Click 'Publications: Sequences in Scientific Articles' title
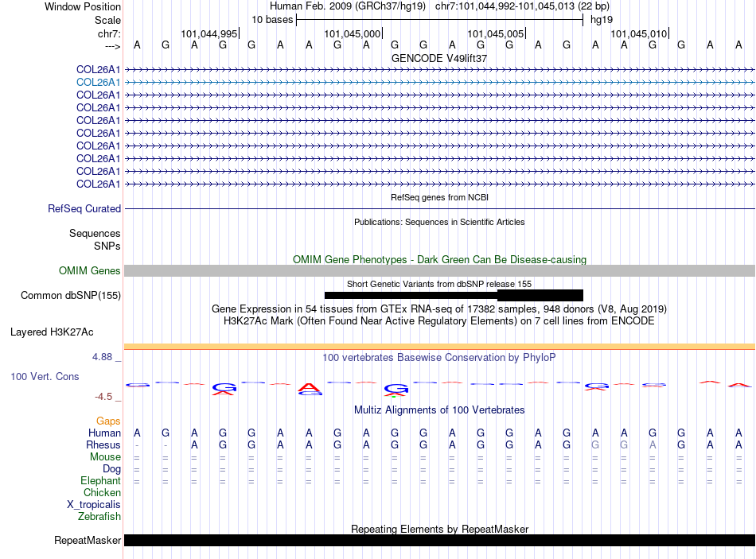Screen dimensions: 756x559 click(439, 222)
